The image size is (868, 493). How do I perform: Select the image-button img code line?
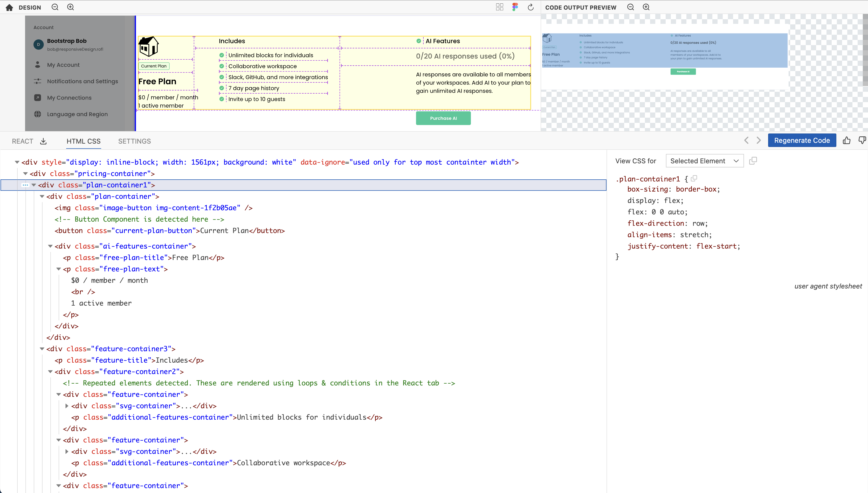[154, 208]
